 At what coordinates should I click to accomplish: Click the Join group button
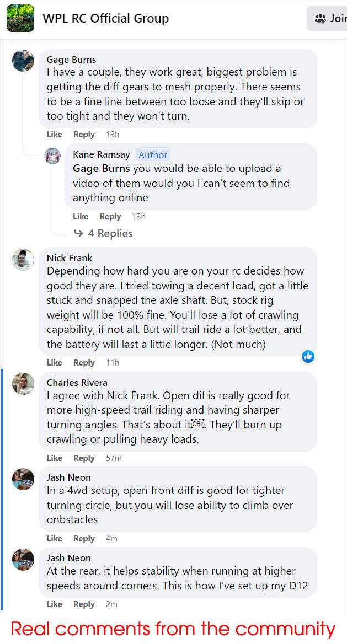(329, 19)
